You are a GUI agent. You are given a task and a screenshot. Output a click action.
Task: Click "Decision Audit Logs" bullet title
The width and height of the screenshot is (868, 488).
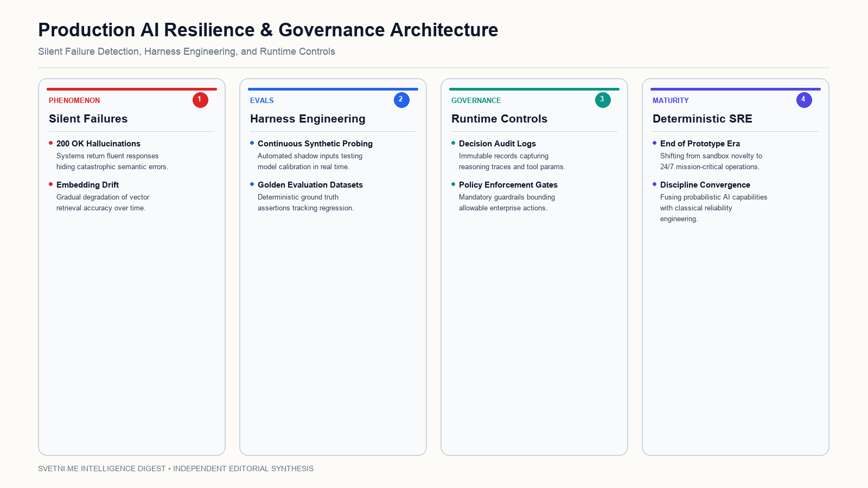click(x=497, y=144)
